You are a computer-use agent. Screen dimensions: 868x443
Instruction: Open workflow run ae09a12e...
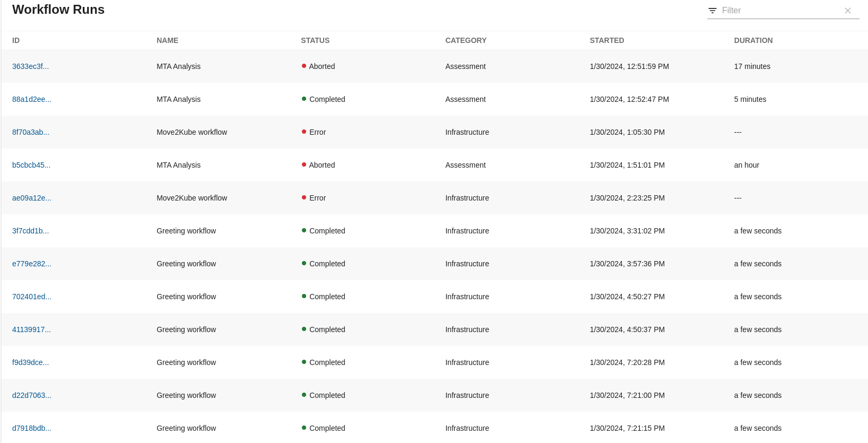point(32,198)
